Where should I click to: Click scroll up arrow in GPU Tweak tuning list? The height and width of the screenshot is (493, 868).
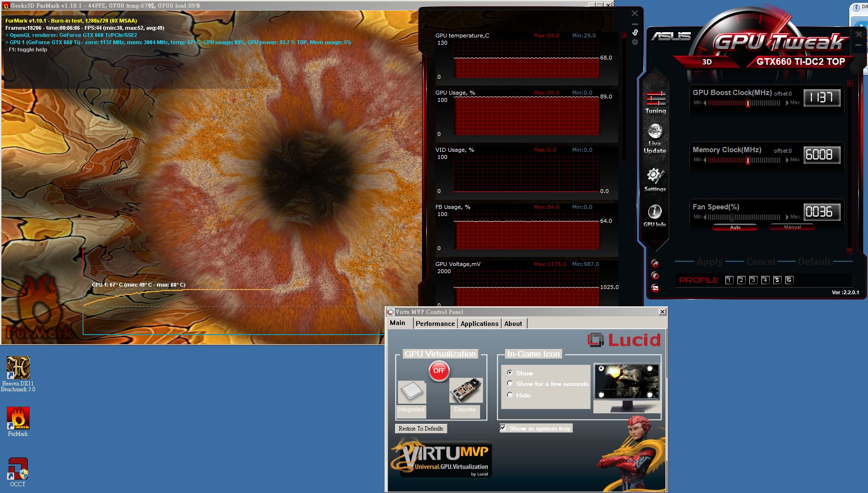850,83
